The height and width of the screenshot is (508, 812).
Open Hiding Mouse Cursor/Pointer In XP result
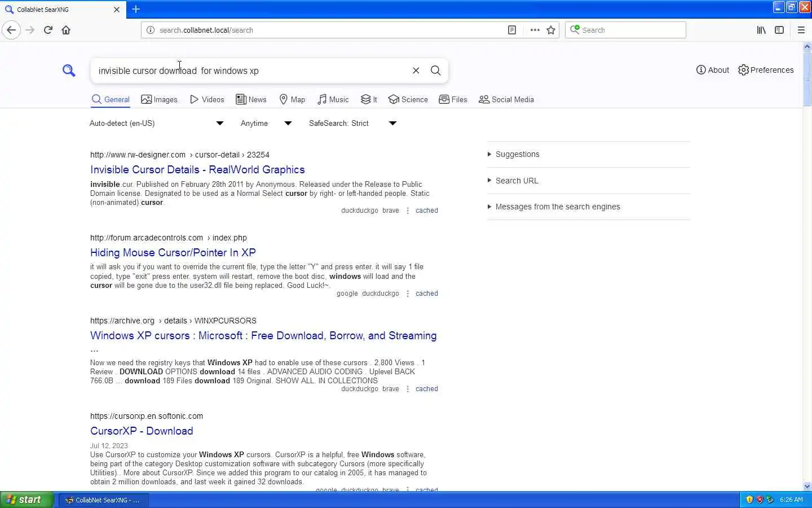[173, 252]
